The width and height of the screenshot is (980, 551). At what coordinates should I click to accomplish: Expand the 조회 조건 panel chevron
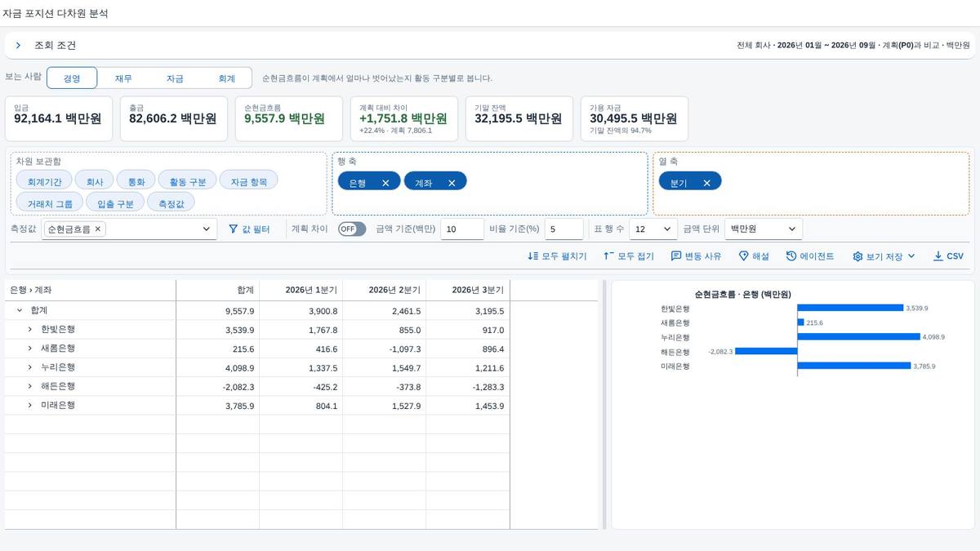click(x=18, y=46)
